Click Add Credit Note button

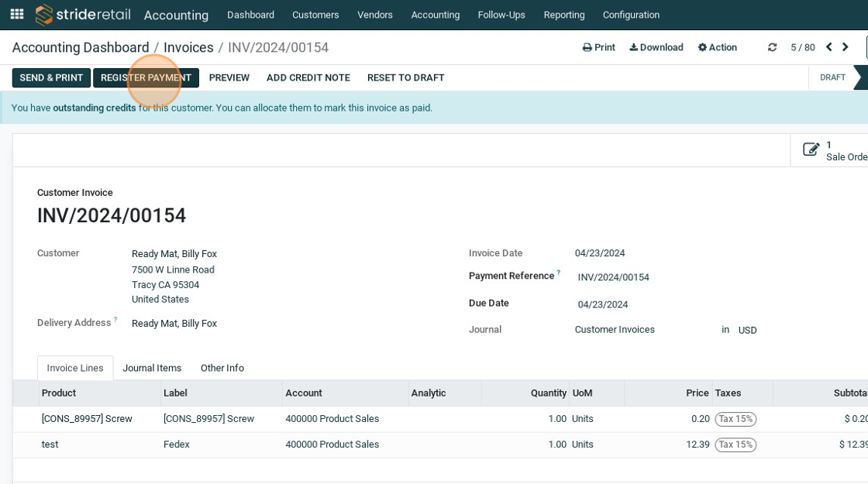coord(308,77)
